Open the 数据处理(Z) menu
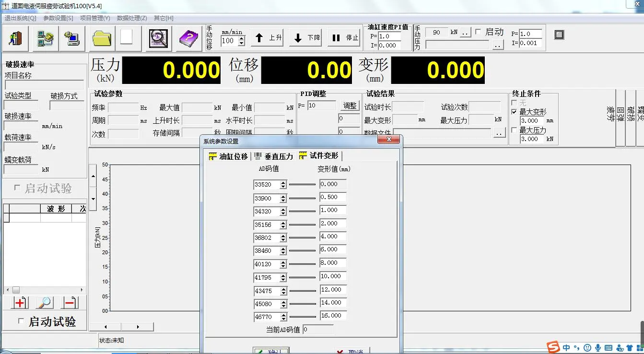This screenshot has width=644, height=354. click(x=132, y=18)
